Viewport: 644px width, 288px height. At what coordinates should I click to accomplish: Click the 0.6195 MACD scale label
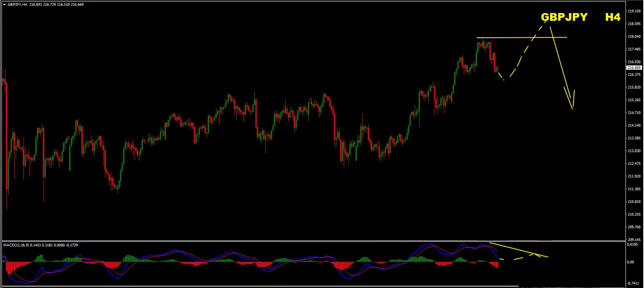[632, 244]
